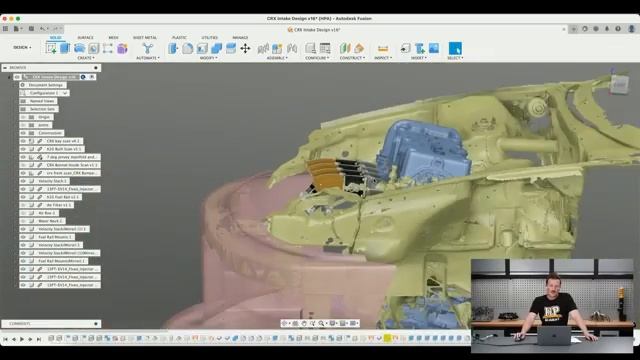This screenshot has height=360, width=640.
Task: Select the Combine tool
Action: 216,49
